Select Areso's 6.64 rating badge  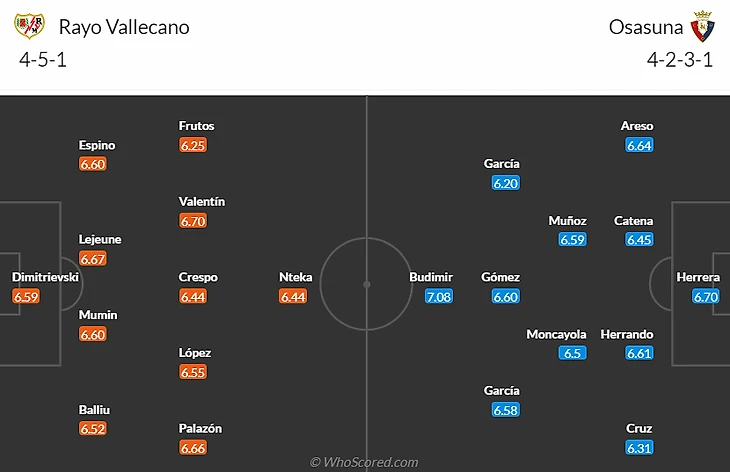pyautogui.click(x=639, y=146)
